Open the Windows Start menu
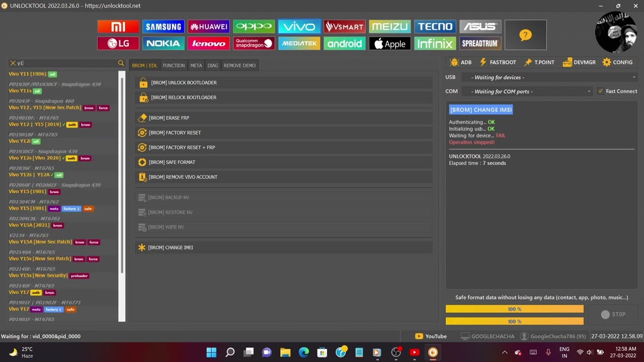 pyautogui.click(x=211, y=352)
